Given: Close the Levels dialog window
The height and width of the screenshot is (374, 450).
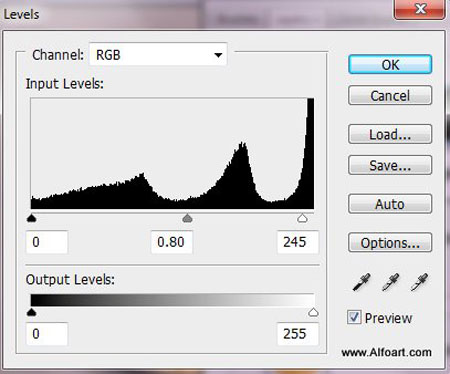Looking at the screenshot, I should (x=419, y=9).
